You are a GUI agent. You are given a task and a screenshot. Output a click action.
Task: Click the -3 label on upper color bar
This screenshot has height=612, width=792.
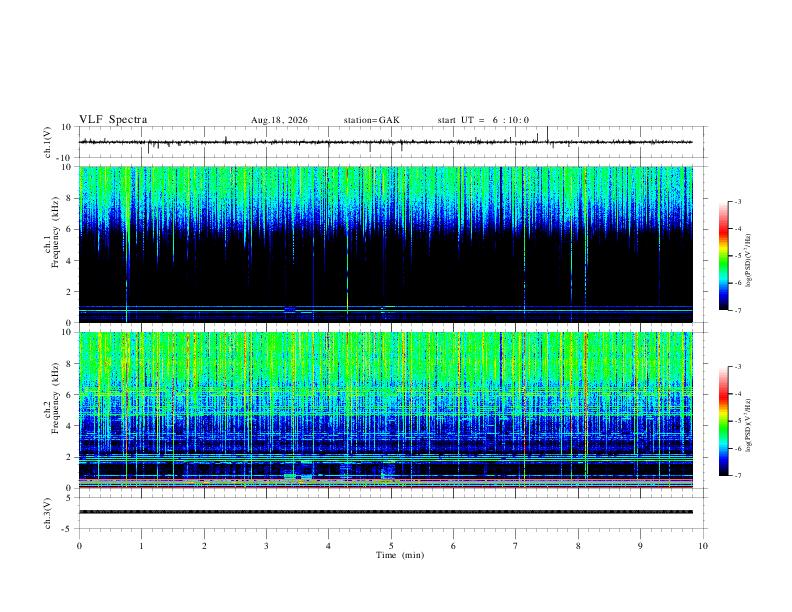pyautogui.click(x=737, y=201)
